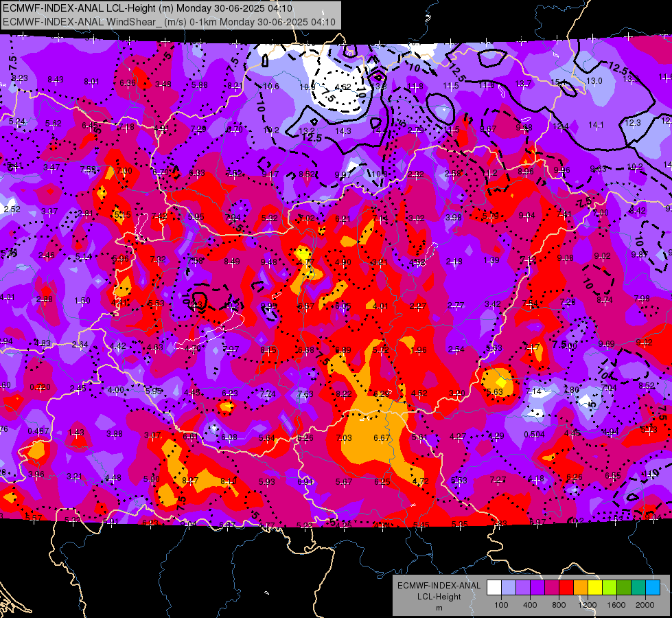
Task: Click the grid value 9.48
Action: click(x=268, y=262)
